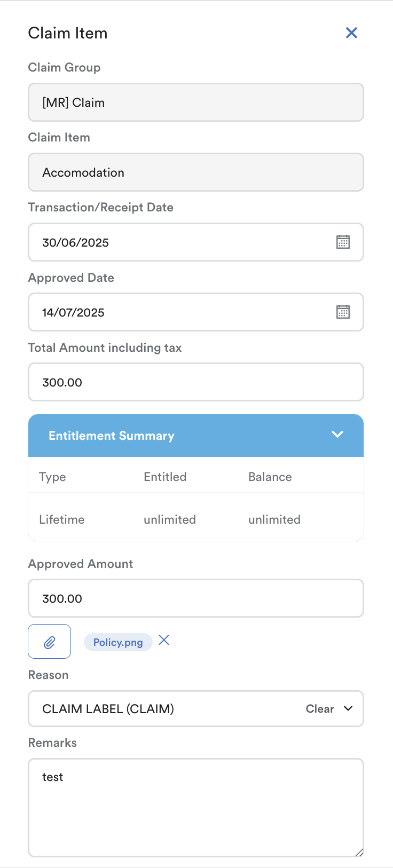This screenshot has width=393, height=868.
Task: Clear the selected Reason value
Action: tap(319, 709)
